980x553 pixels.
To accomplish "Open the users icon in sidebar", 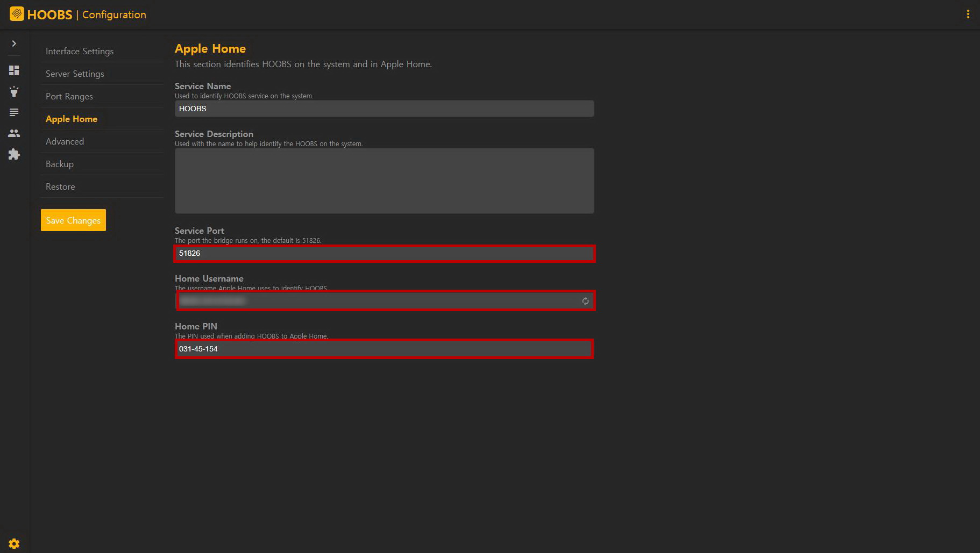I will 14,133.
